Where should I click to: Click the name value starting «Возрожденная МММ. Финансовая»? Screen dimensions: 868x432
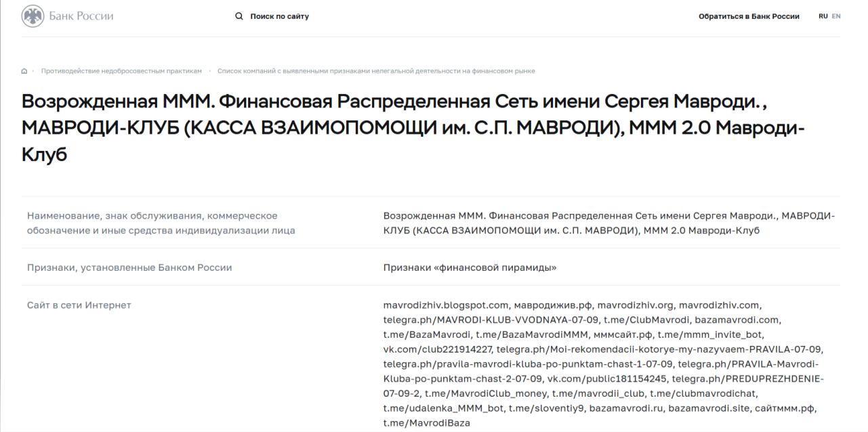click(609, 223)
